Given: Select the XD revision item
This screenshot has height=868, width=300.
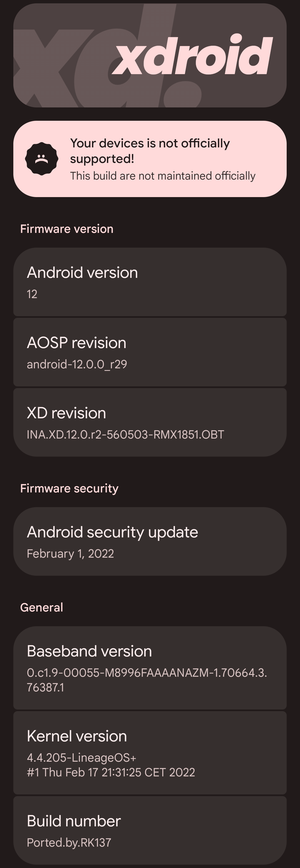Looking at the screenshot, I should pos(150,422).
